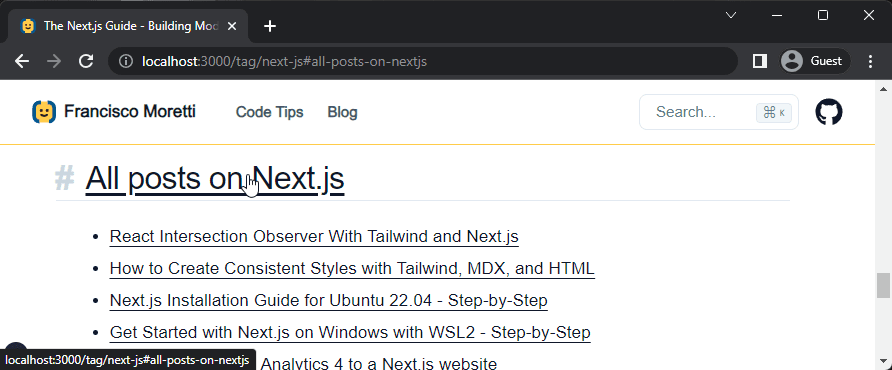
Task: Click the browser back arrow
Action: (x=22, y=61)
